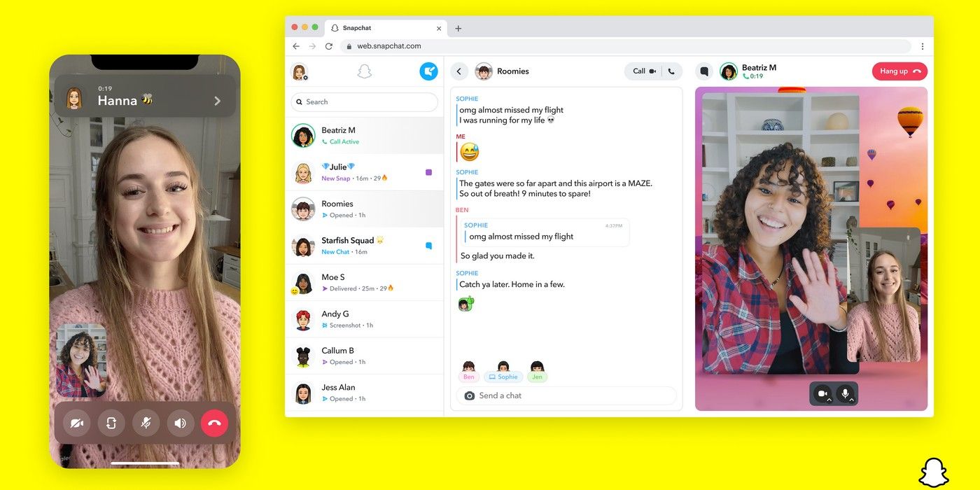The width and height of the screenshot is (980, 490).
Task: Hang up the Beatriz M call
Action: click(x=899, y=71)
